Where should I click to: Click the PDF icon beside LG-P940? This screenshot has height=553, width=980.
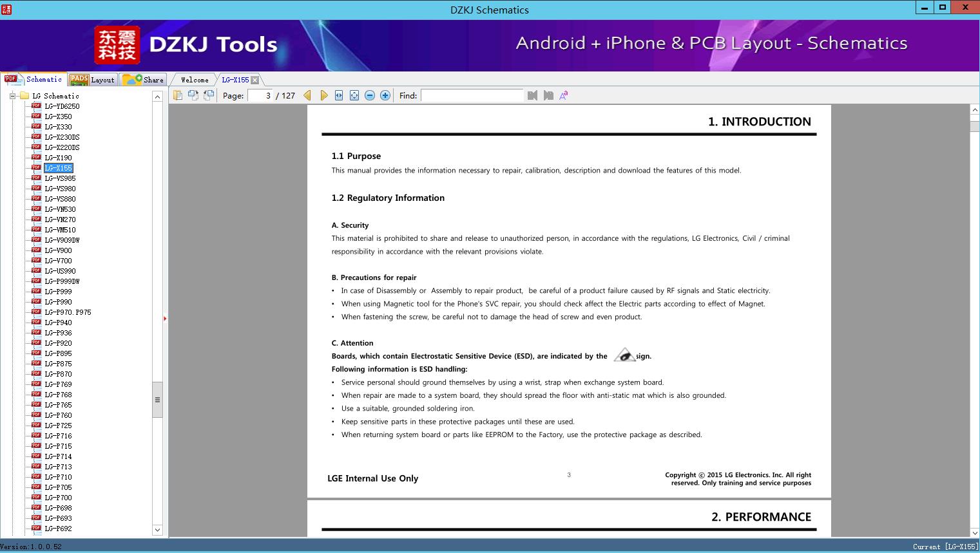coord(36,322)
